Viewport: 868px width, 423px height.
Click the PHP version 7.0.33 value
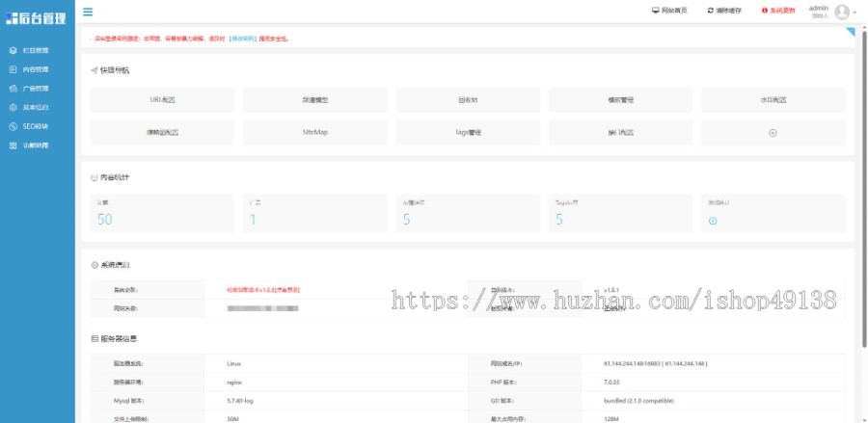pos(611,383)
